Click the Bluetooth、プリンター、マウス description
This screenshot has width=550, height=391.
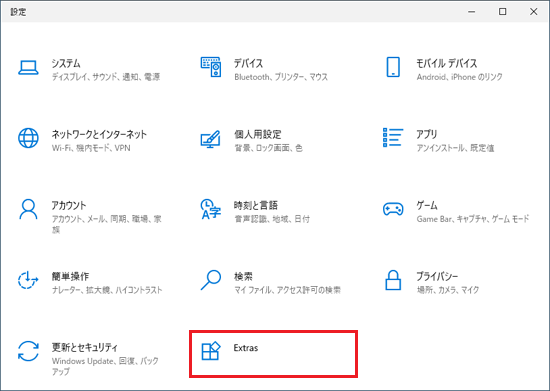281,77
